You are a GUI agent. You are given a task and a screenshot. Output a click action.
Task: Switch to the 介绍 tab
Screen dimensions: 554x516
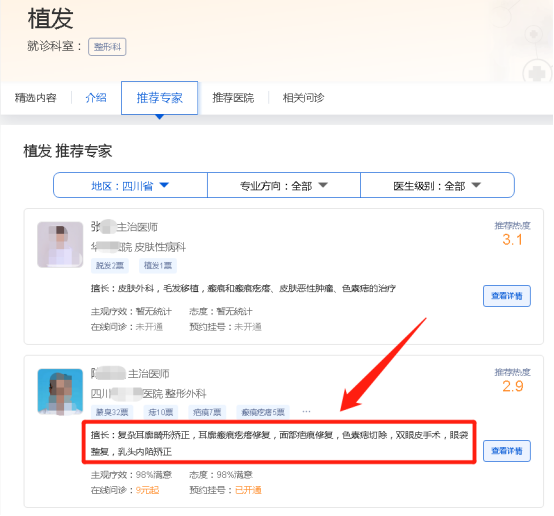[x=96, y=98]
